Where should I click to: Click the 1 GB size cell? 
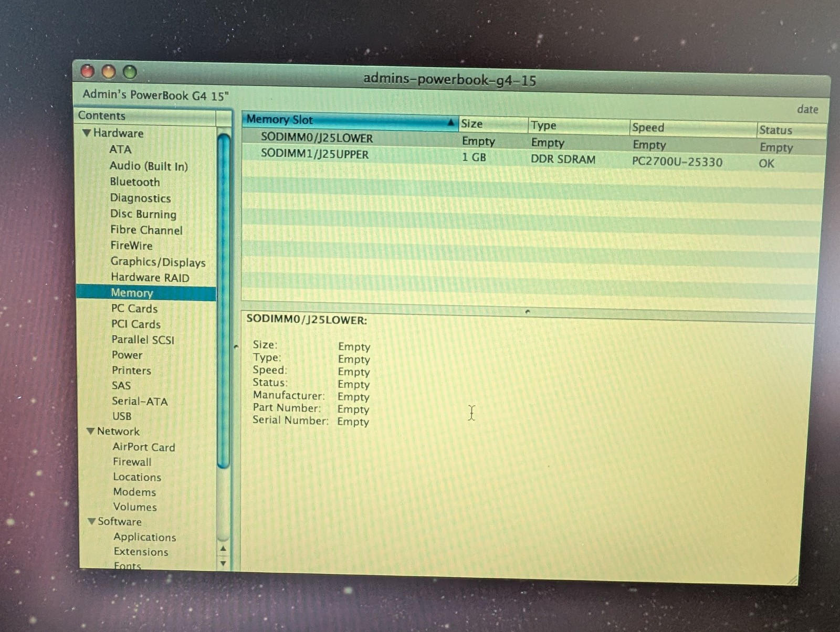coord(474,157)
